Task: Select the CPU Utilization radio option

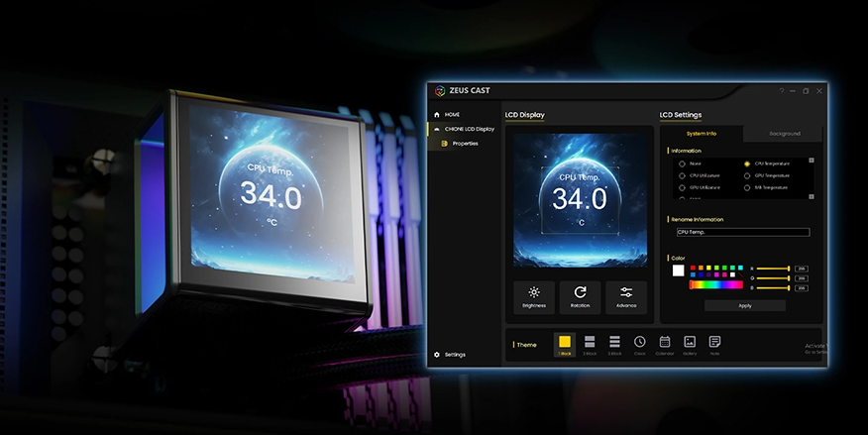Action: (x=682, y=175)
